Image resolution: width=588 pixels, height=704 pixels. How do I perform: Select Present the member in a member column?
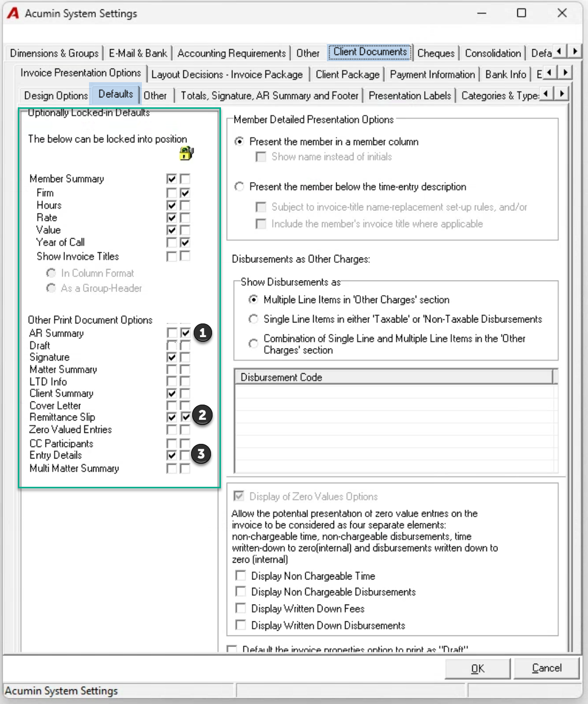[x=239, y=141]
